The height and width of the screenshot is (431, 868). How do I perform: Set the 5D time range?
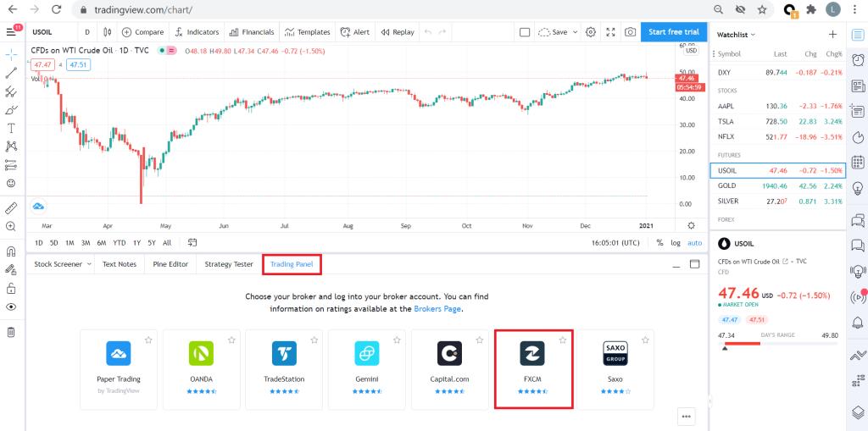pos(53,242)
